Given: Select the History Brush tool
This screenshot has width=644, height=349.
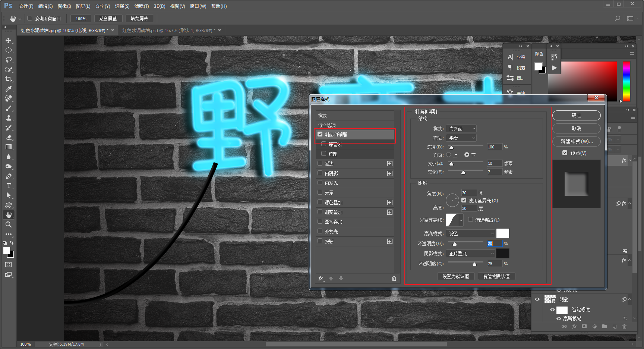Looking at the screenshot, I should tap(9, 128).
